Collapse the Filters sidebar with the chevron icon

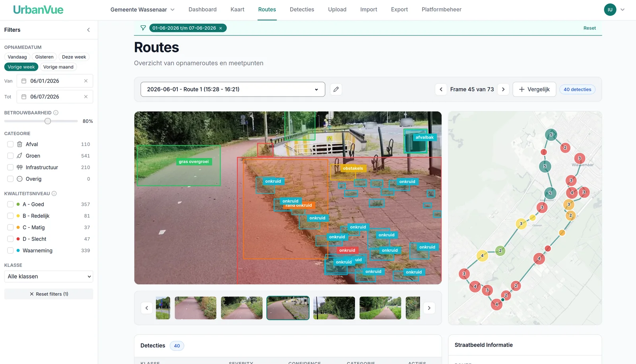click(x=88, y=30)
